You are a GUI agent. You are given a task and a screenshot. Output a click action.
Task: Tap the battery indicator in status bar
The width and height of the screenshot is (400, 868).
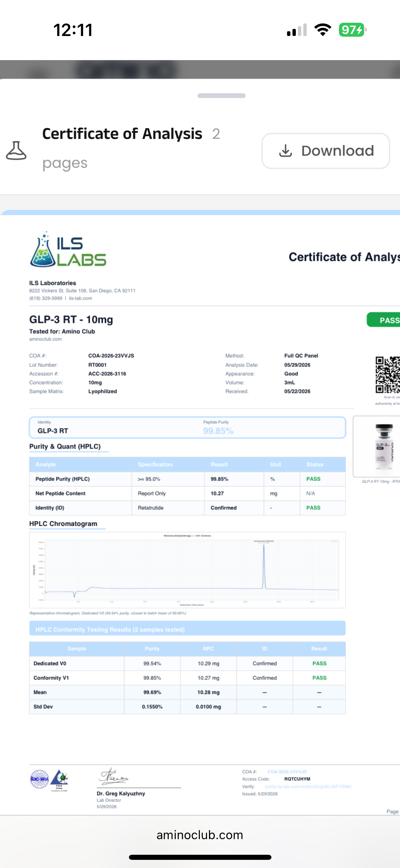[x=353, y=30]
